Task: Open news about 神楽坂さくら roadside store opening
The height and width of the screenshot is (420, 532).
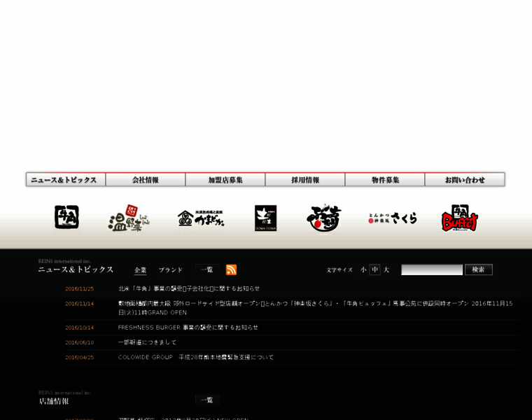Action: click(x=315, y=308)
